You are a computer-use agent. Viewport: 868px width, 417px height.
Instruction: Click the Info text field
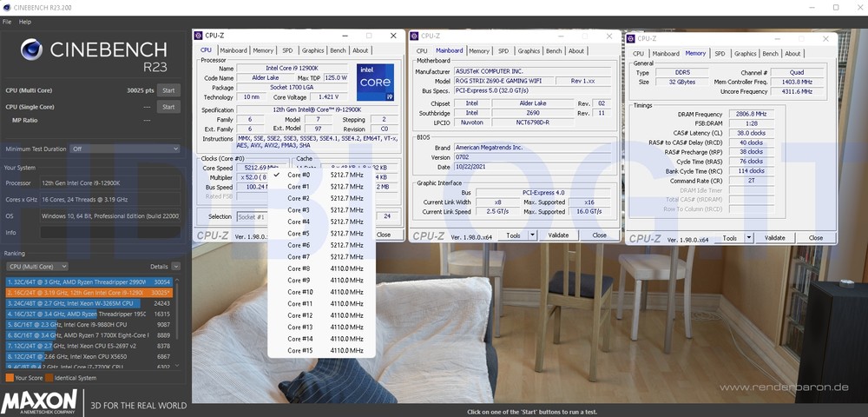[108, 232]
